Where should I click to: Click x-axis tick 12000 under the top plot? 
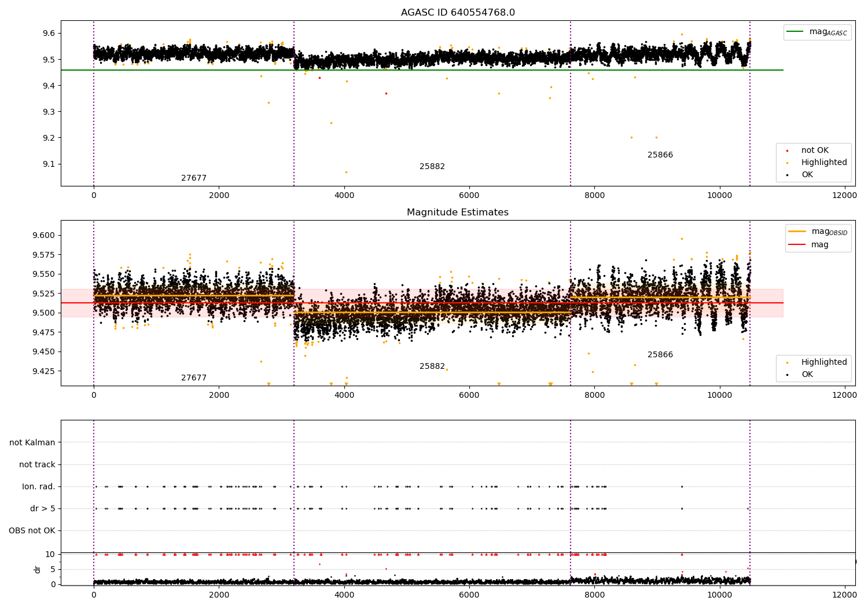click(x=844, y=196)
